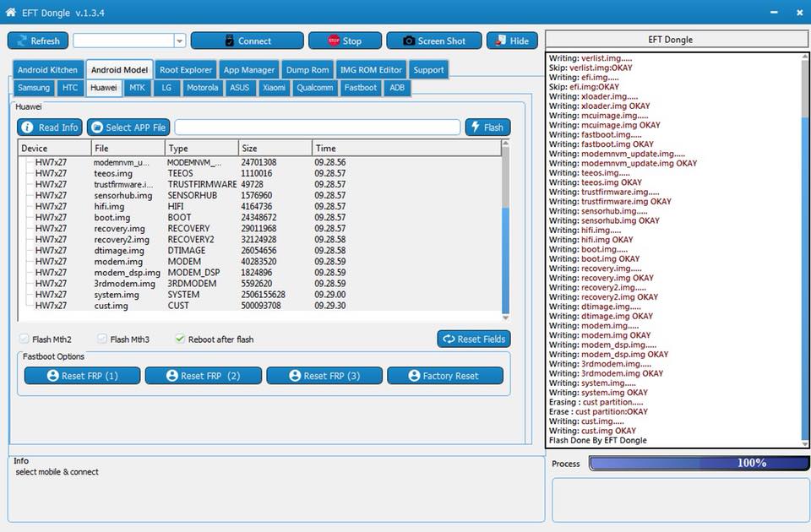
Task: Select the Huawei brand tab
Action: [103, 87]
